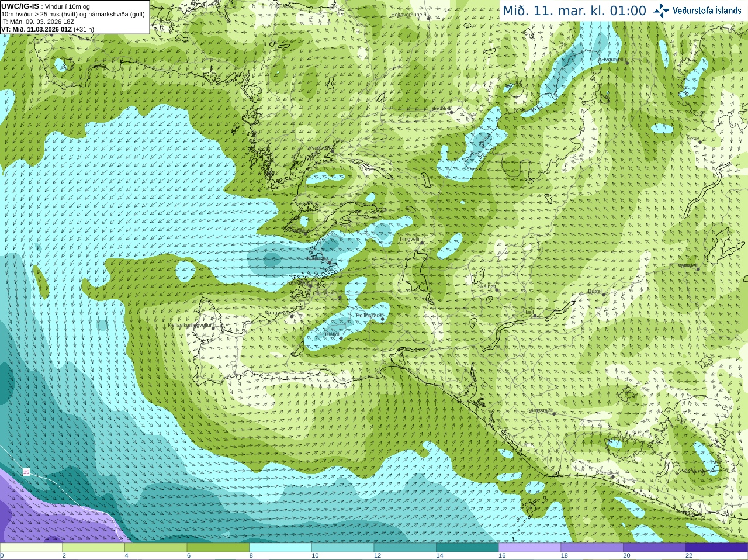Select the 12–14 m/s legend color
Viewport: 748px width, 560px height.
[x=405, y=548]
